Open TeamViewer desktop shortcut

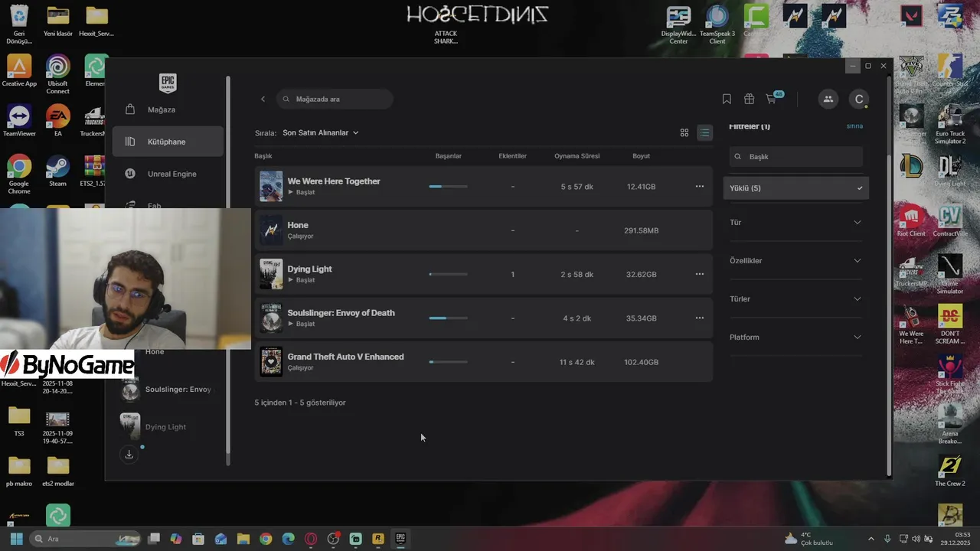click(19, 122)
